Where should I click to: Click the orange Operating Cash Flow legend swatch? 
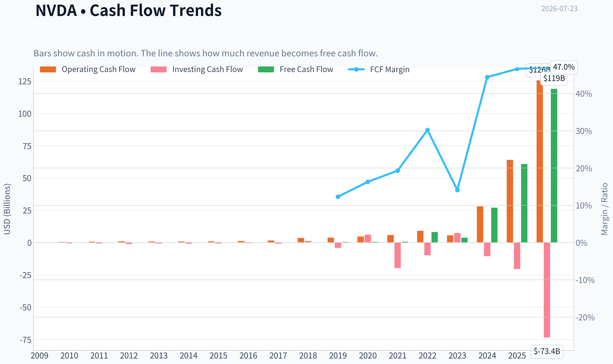coord(48,69)
